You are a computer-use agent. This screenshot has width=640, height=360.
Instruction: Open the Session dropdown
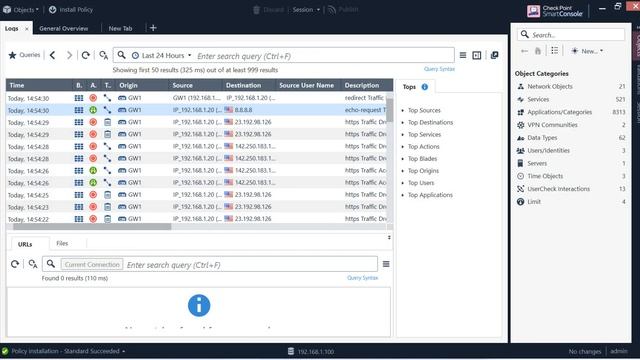coord(306,9)
